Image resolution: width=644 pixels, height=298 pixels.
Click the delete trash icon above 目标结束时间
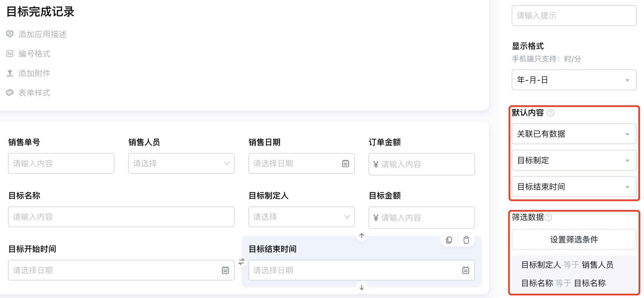(x=466, y=240)
